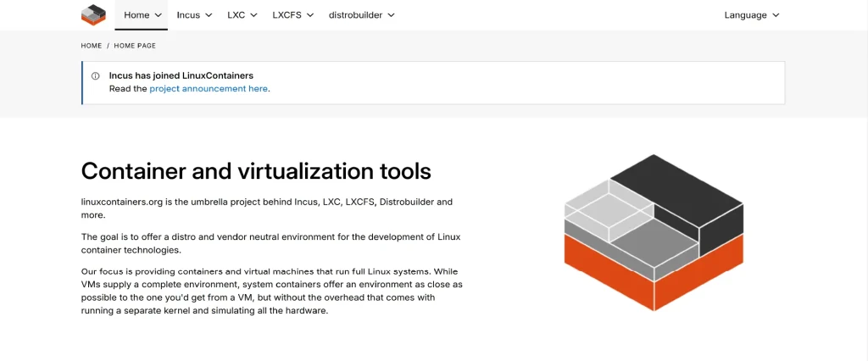Image resolution: width=868 pixels, height=361 pixels.
Task: Expand the LXCFS navigation menu
Action: (287, 15)
